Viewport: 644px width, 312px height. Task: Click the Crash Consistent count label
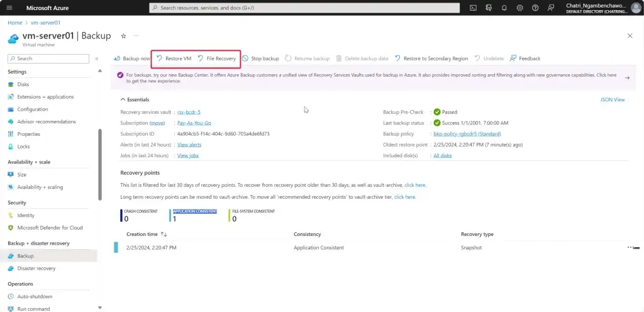141,211
